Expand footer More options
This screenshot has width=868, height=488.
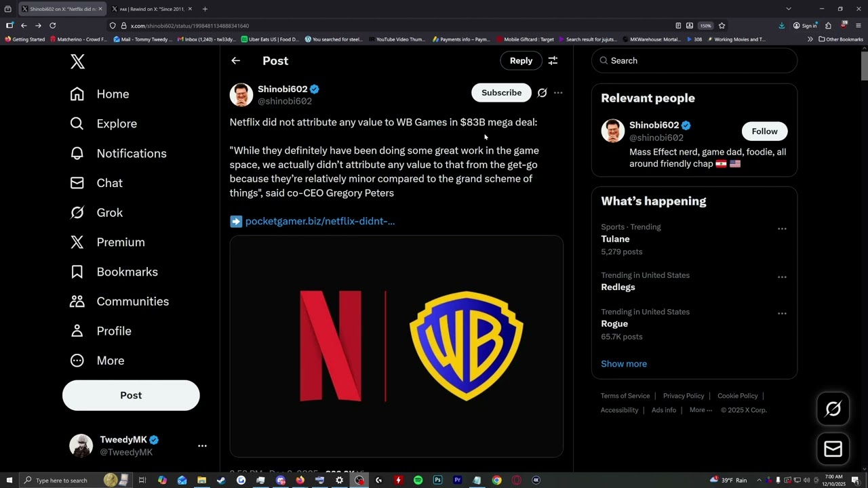coord(701,410)
